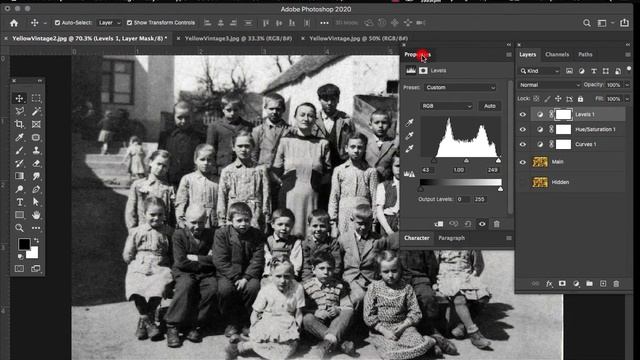
Task: Open the Auto-Select Layer dropdown
Action: (x=109, y=23)
